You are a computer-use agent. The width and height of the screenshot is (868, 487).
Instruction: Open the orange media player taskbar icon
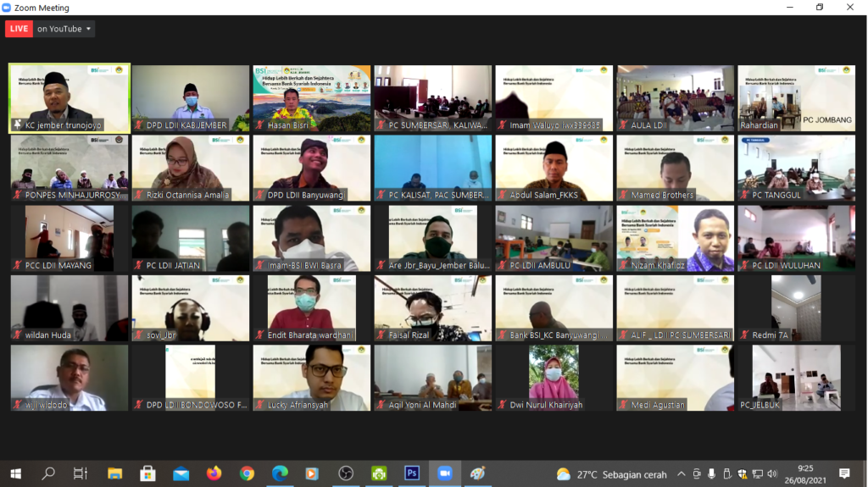pos(312,473)
